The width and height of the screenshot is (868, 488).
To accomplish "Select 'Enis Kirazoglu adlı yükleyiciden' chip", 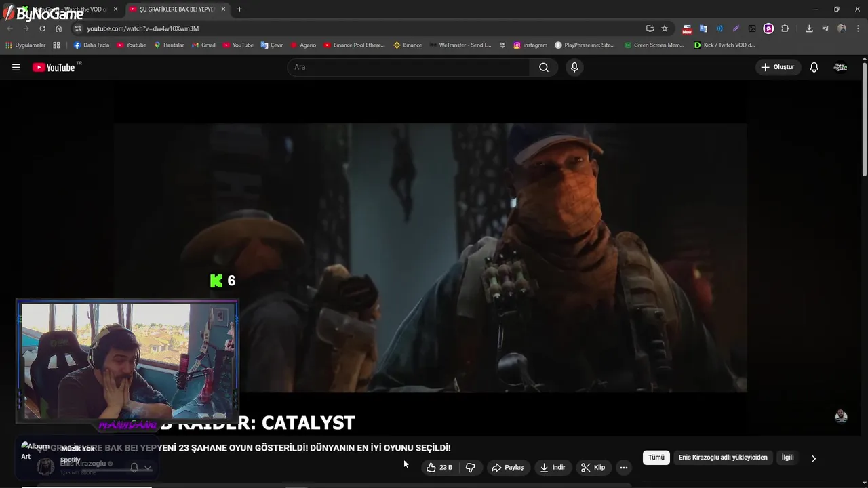I will [723, 457].
